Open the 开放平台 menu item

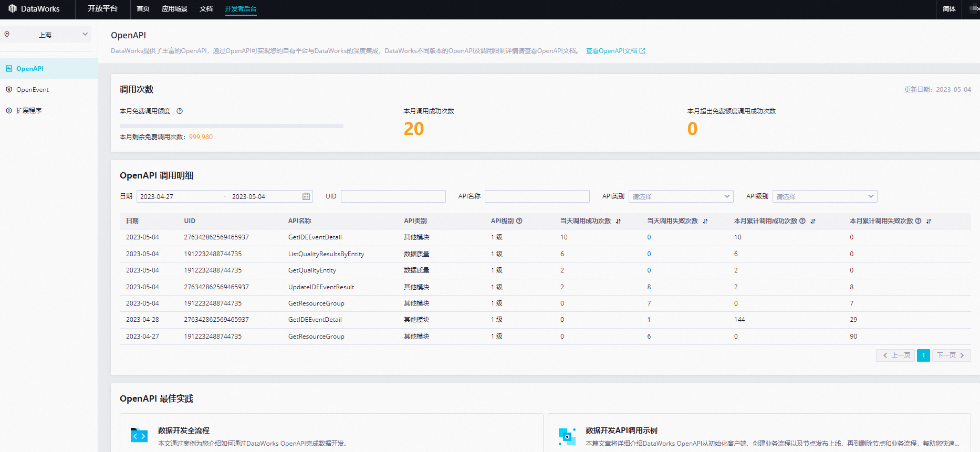coord(102,8)
